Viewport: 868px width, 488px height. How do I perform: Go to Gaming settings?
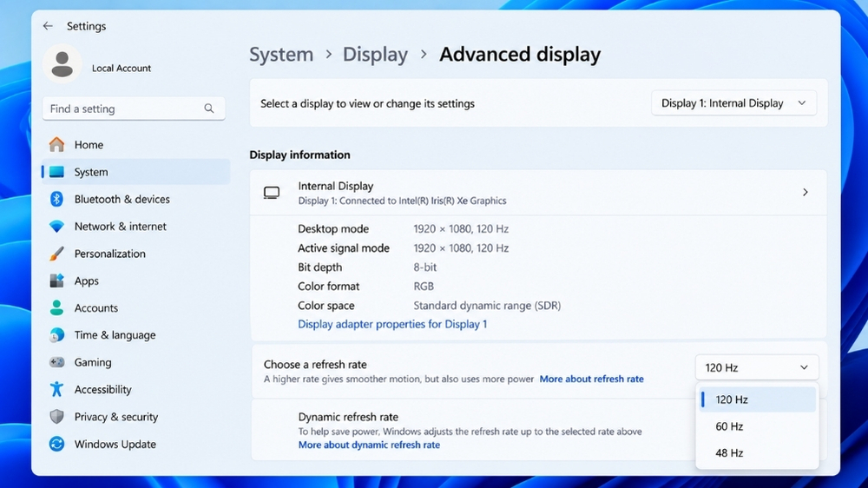pos(135,362)
